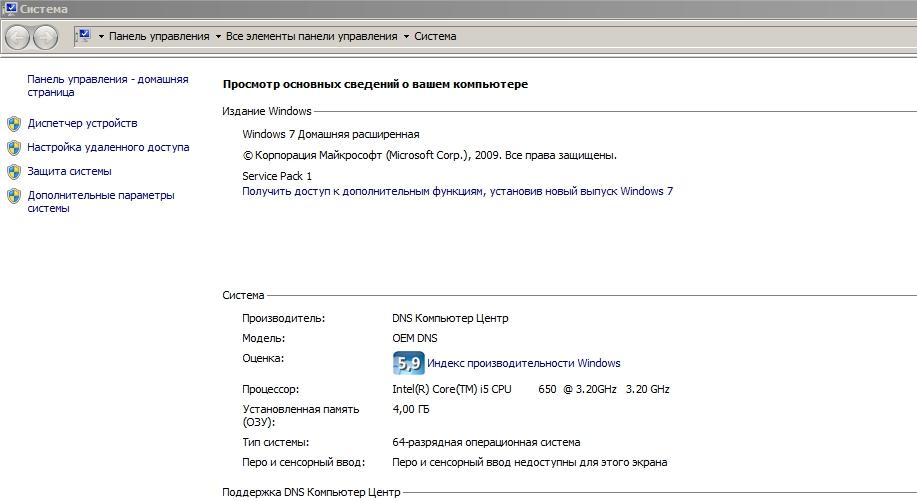Viewport: 917px width, 501px height.
Task: Select Панель управления breadcrumb segment
Action: [159, 36]
